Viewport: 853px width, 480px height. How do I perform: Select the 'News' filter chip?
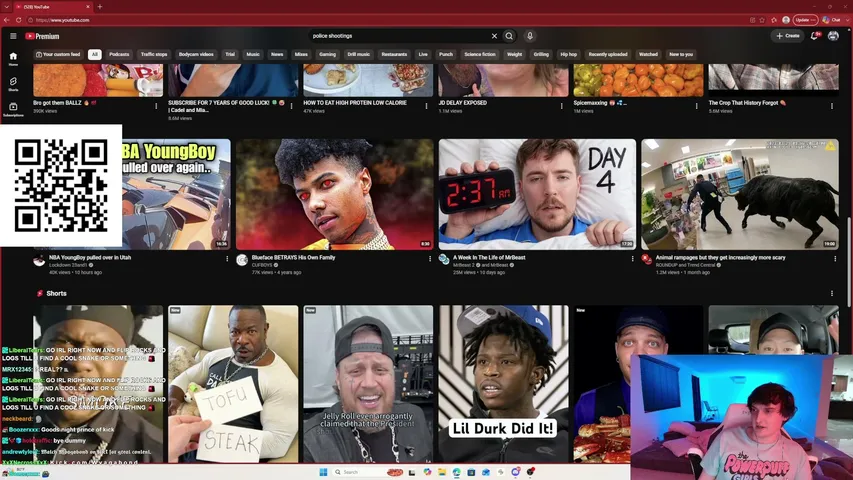click(277, 54)
